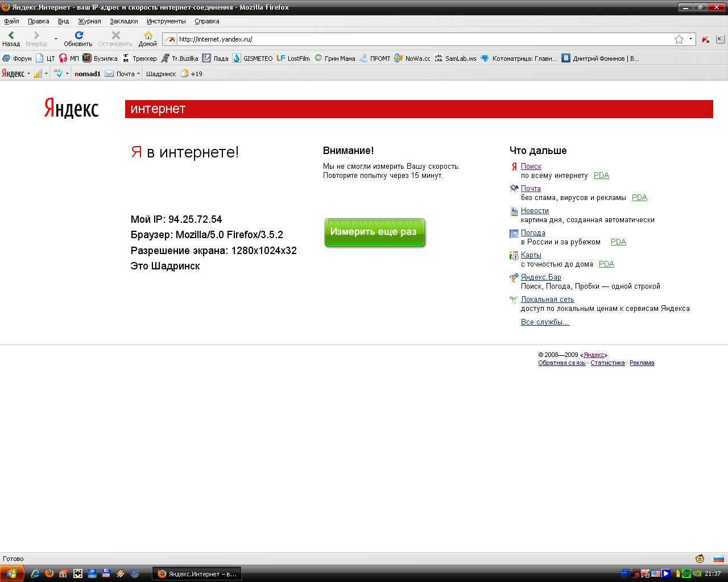Viewport: 728px width, 582px height.
Task: Open the GISMETEO bookmark
Action: point(253,58)
